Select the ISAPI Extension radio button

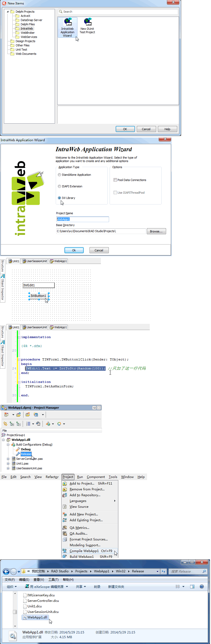59,186
